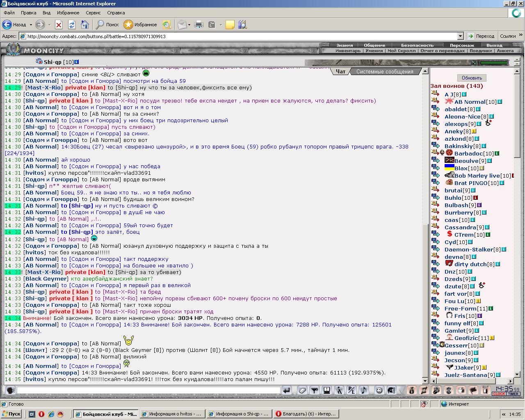Open the Безопасность menu
Viewport: 525px width, 420px height.
click(417, 45)
